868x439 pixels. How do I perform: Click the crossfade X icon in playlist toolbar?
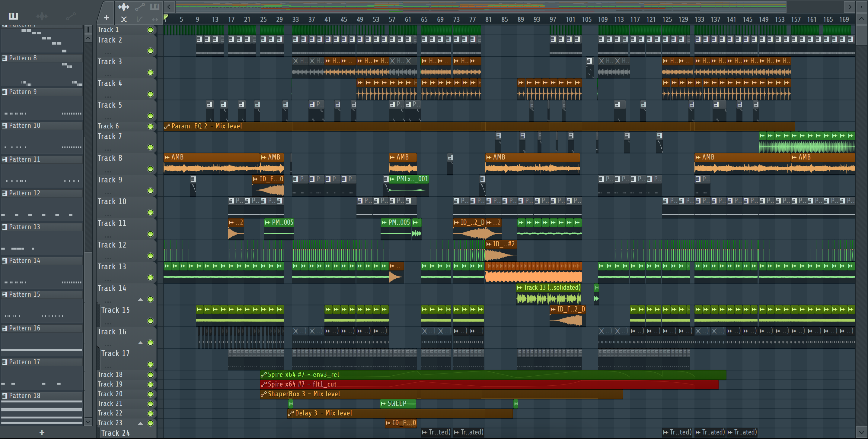point(124,19)
